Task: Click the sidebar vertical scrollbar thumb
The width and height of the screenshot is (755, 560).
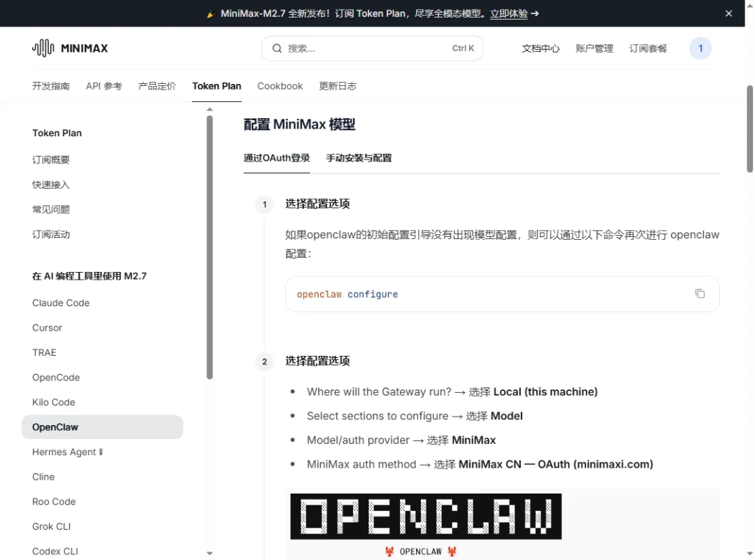Action: coord(210,247)
